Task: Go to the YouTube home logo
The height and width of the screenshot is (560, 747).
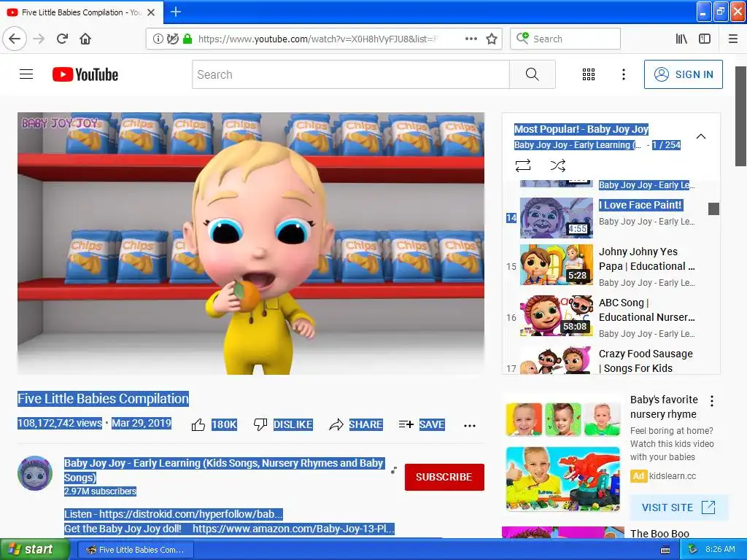Action: click(85, 74)
